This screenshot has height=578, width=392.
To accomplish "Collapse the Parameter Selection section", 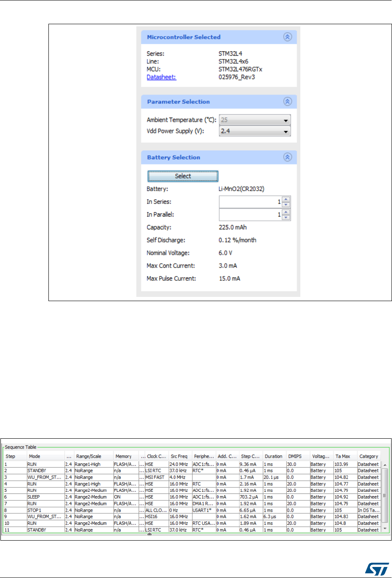I will (288, 102).
